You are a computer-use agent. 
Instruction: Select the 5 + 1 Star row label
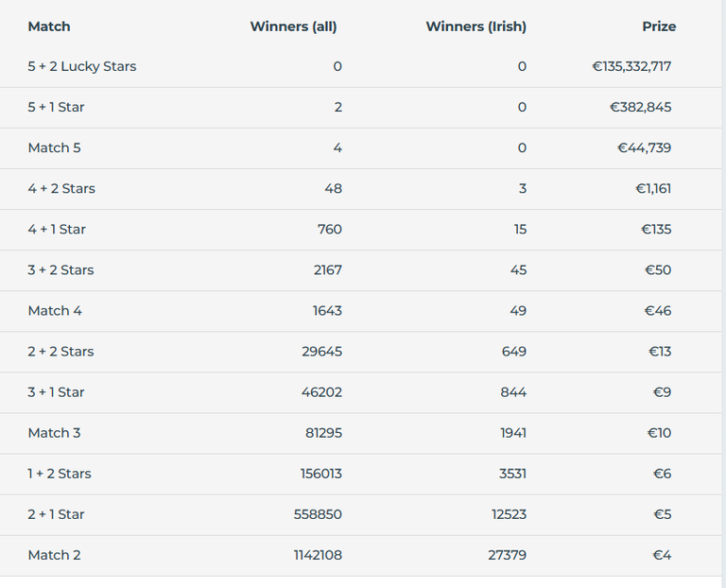tap(56, 107)
